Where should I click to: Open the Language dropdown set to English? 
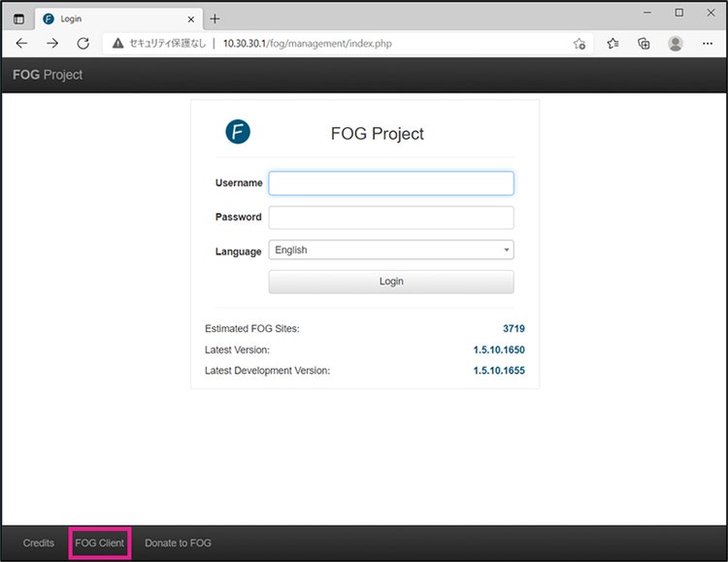tap(391, 249)
